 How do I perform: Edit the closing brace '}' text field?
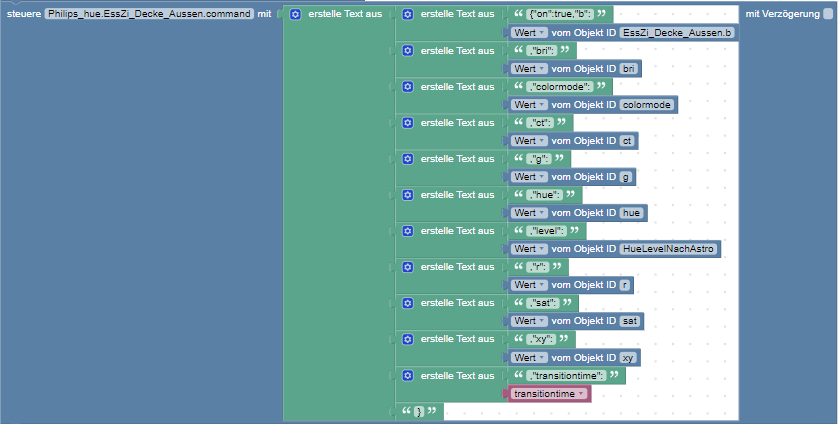[420, 412]
